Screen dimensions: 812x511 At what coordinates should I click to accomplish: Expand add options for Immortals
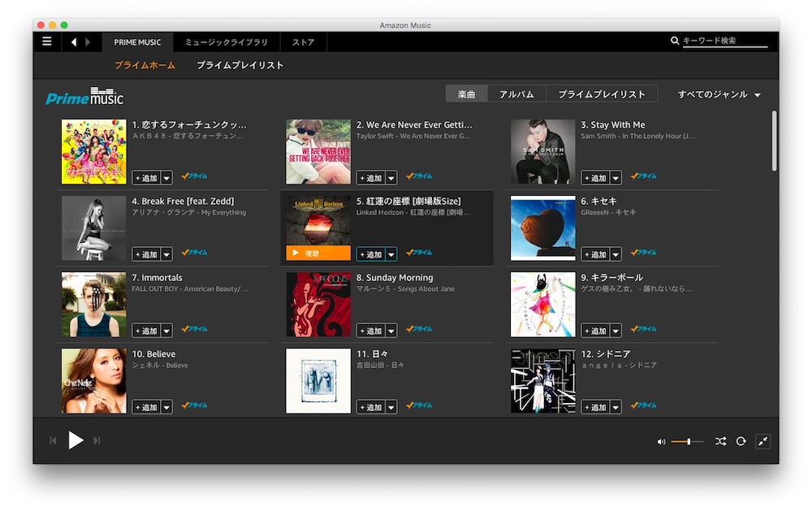(x=166, y=331)
